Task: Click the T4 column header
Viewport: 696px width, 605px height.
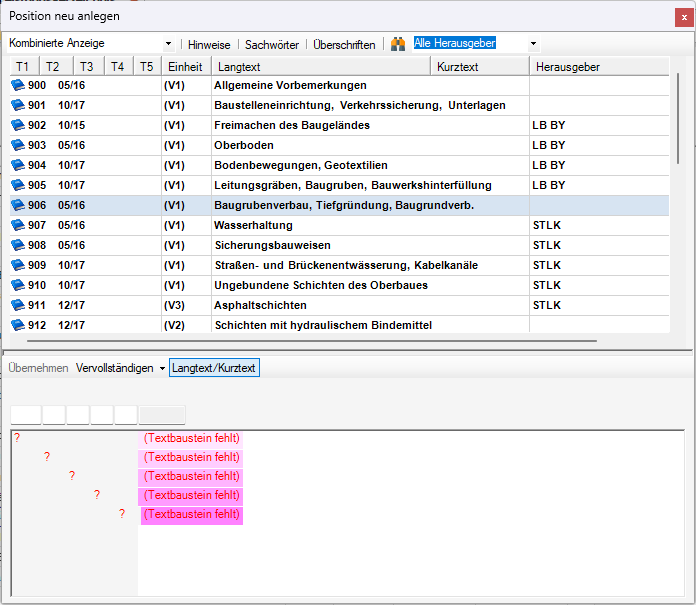Action: point(119,67)
